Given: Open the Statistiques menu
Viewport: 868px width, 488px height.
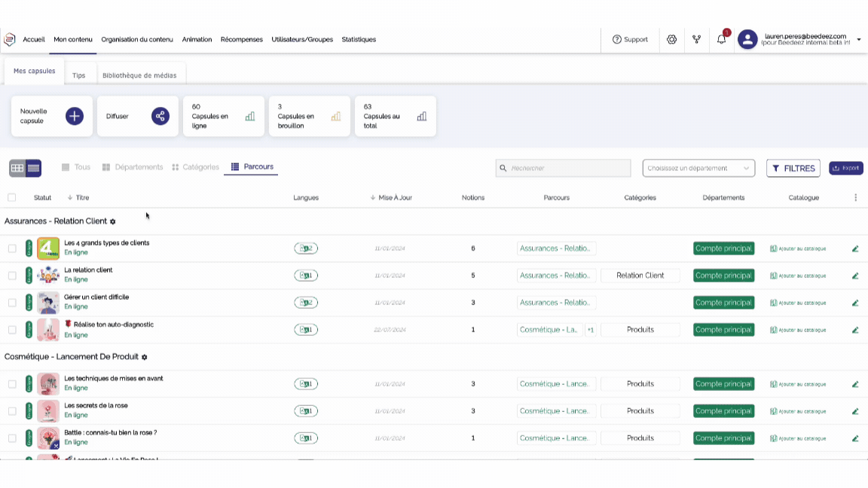Looking at the screenshot, I should [359, 39].
